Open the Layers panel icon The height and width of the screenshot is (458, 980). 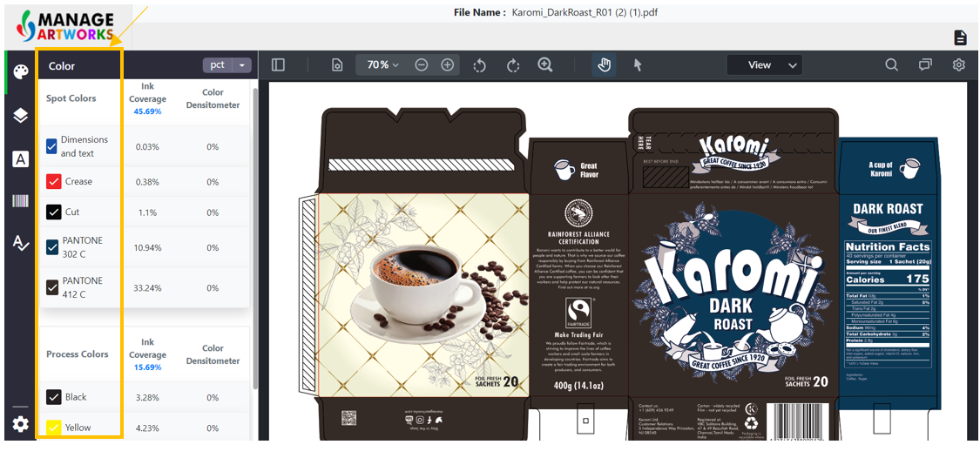(x=21, y=116)
